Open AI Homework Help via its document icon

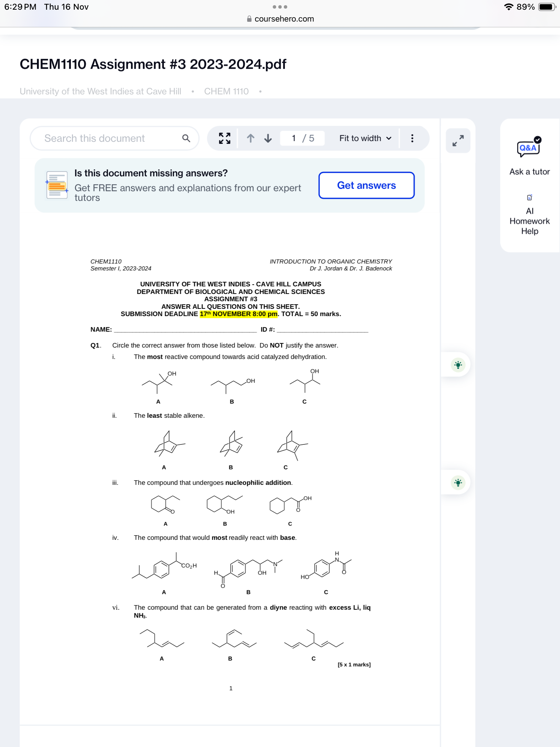point(529,197)
